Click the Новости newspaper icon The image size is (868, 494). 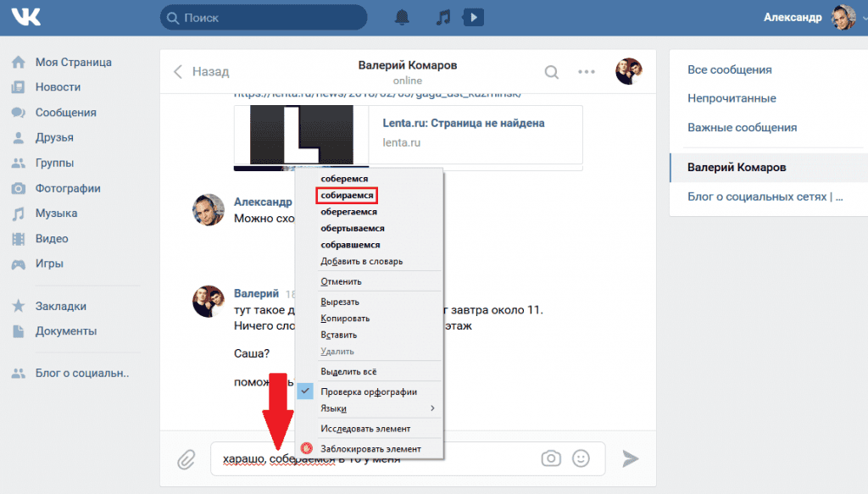click(19, 86)
